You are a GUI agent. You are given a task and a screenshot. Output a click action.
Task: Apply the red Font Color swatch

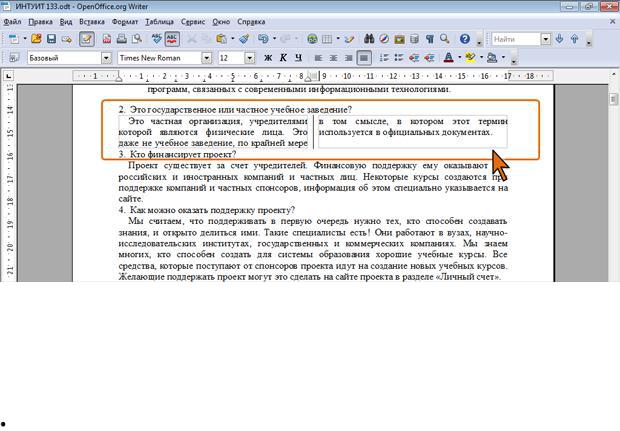click(x=449, y=58)
